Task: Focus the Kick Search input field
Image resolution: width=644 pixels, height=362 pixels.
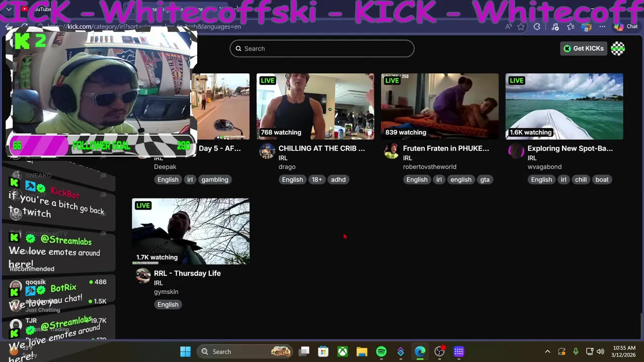Action: pos(322,49)
